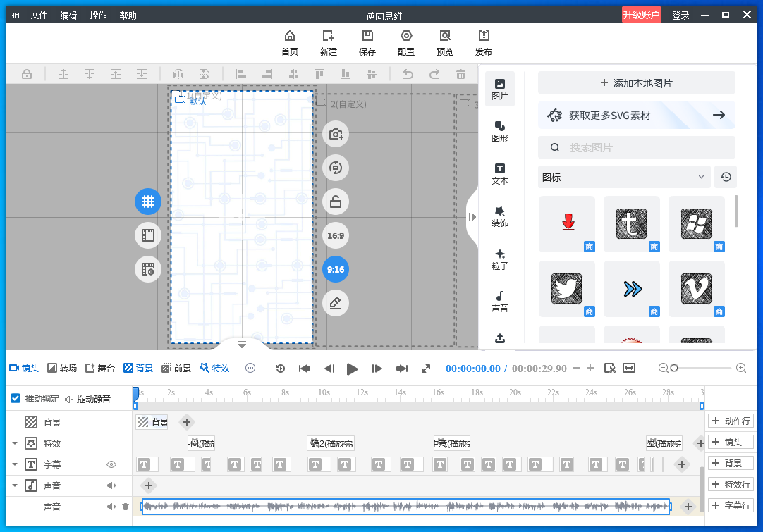
Task: Open the Shapes panel in sidebar
Action: [500, 131]
